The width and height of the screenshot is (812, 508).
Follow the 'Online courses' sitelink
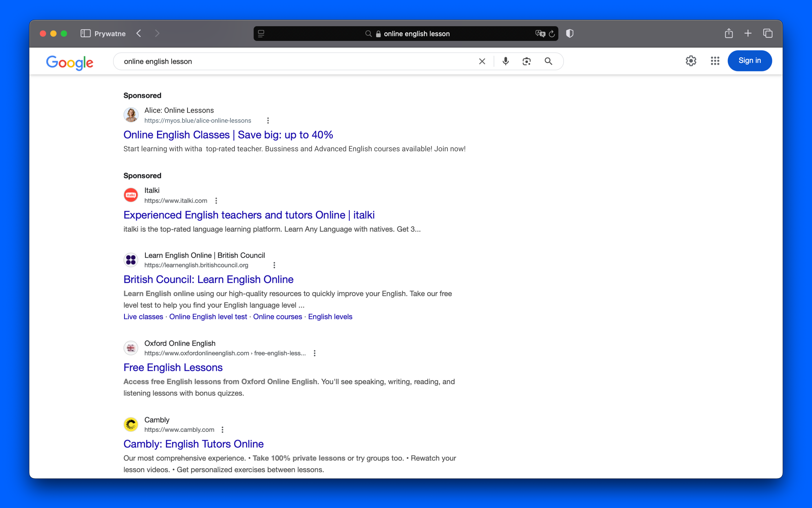[x=277, y=316]
